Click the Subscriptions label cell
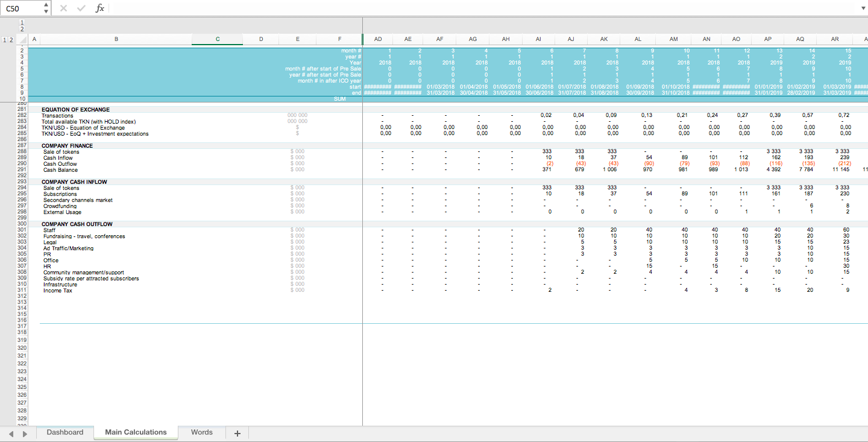 point(60,194)
